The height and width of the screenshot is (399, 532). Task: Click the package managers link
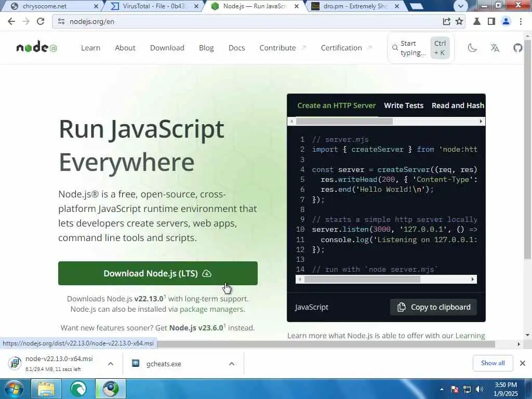point(211,309)
